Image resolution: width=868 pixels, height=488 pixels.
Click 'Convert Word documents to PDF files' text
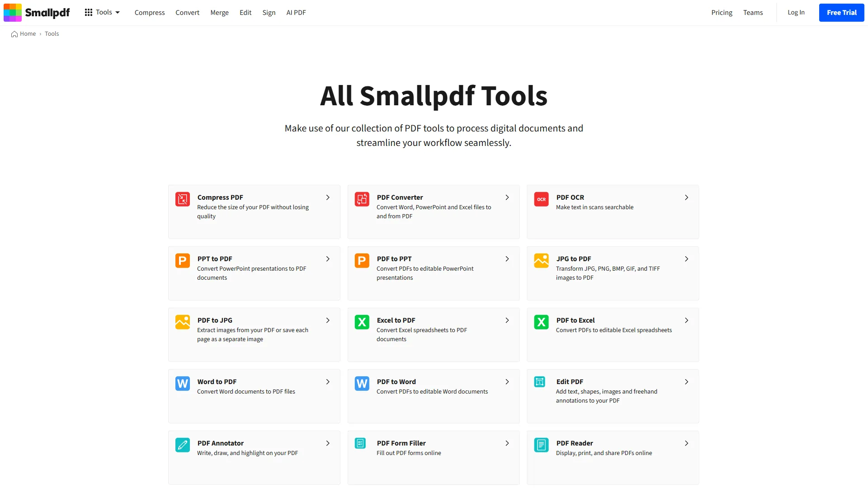pos(246,392)
